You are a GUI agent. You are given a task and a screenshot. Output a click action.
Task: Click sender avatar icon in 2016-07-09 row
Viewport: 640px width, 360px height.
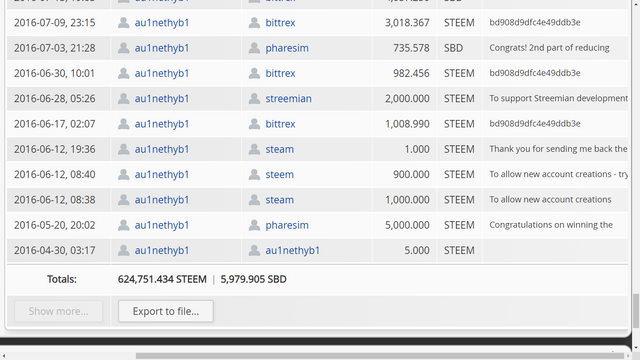click(x=124, y=23)
